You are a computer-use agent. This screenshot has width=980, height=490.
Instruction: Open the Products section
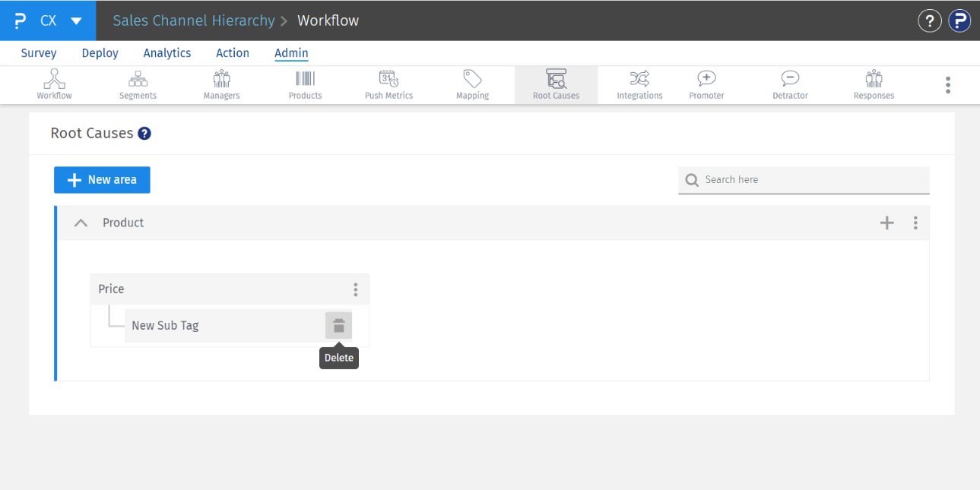click(x=305, y=84)
